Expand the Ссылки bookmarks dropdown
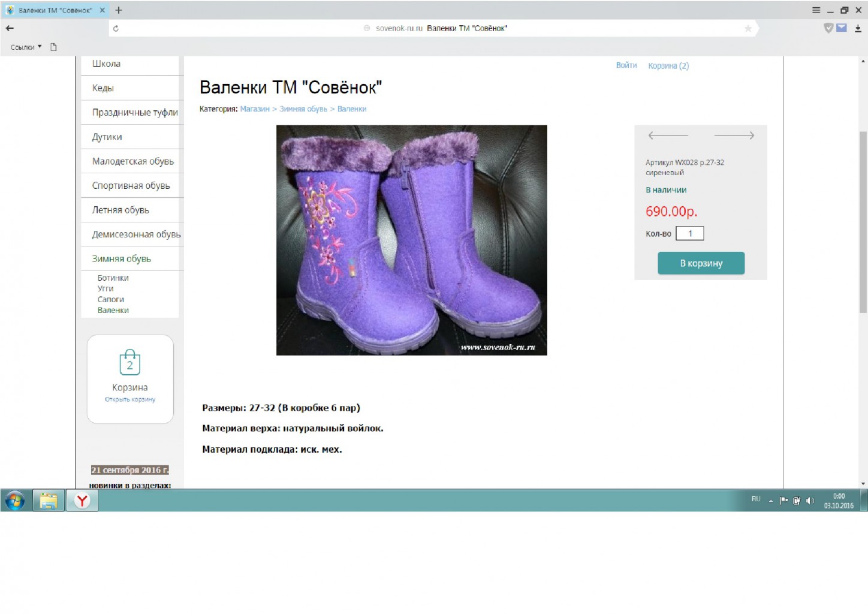Viewport: 868px width, 614px height. 26,47
